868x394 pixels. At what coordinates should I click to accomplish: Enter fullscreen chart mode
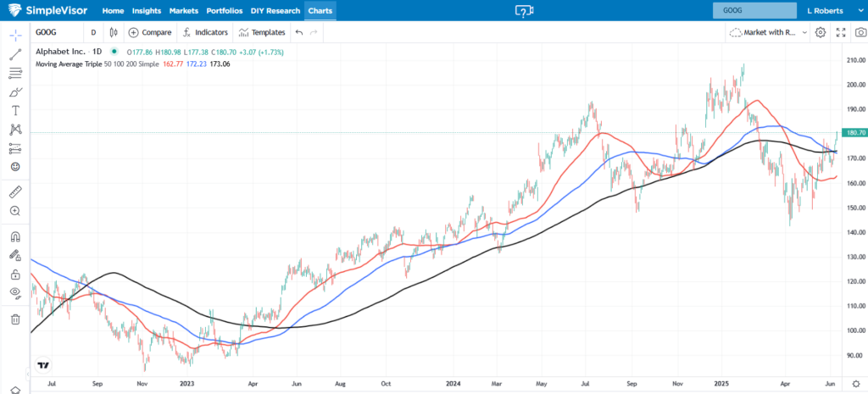coord(840,32)
